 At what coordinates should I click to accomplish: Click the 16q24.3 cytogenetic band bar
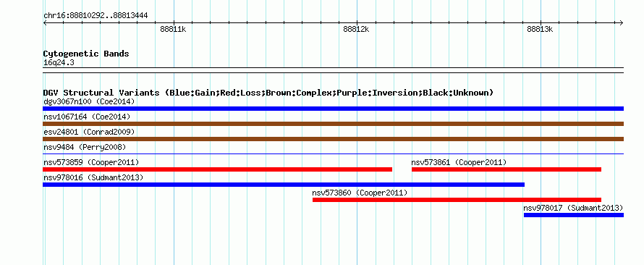pos(333,70)
